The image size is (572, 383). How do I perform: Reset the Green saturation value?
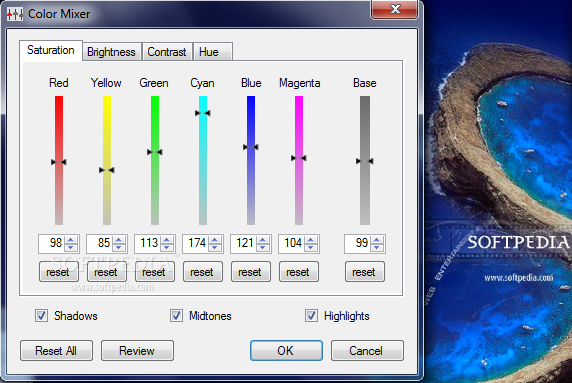coord(155,272)
